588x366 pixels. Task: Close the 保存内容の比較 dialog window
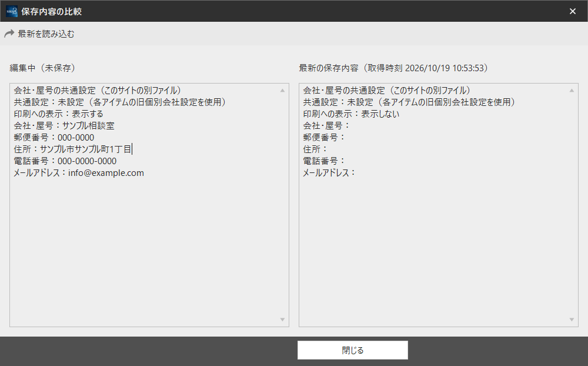click(573, 11)
